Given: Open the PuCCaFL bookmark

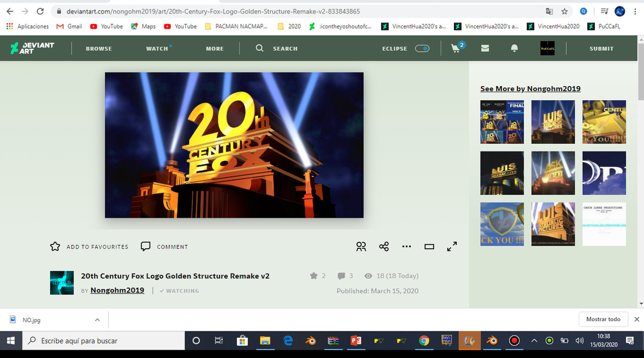Looking at the screenshot, I should (x=603, y=26).
